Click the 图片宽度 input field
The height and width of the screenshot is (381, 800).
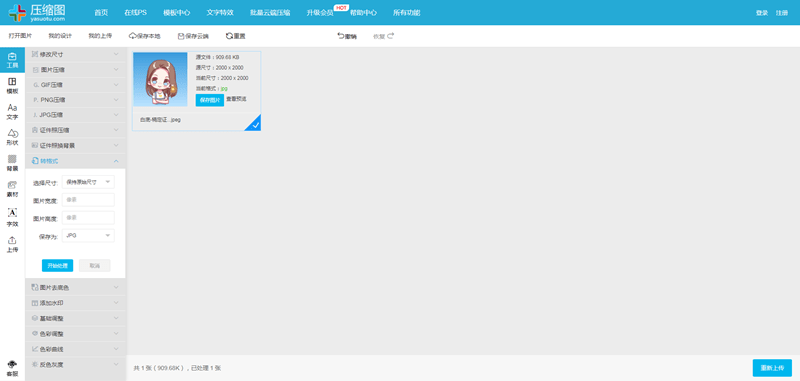[x=88, y=200]
